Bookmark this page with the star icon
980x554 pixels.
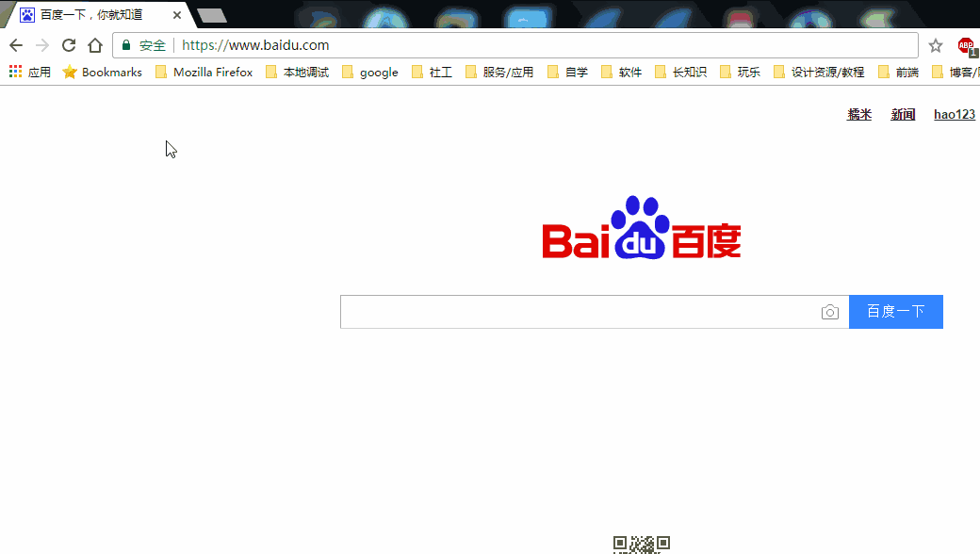coord(935,45)
